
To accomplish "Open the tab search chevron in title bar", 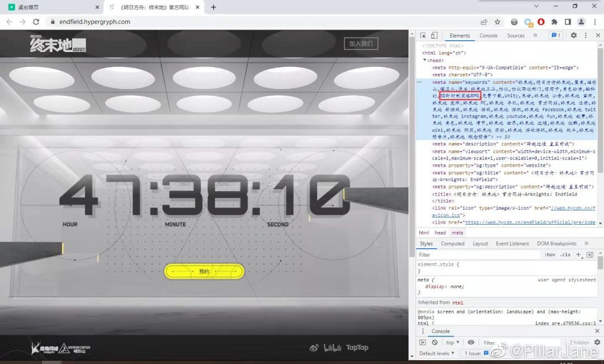I will 536,6.
